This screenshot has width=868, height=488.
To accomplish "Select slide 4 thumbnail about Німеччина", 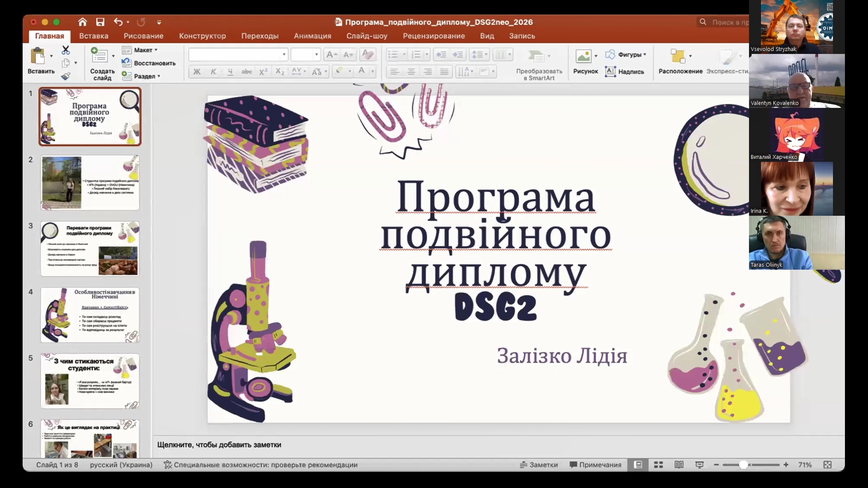I will tap(90, 315).
